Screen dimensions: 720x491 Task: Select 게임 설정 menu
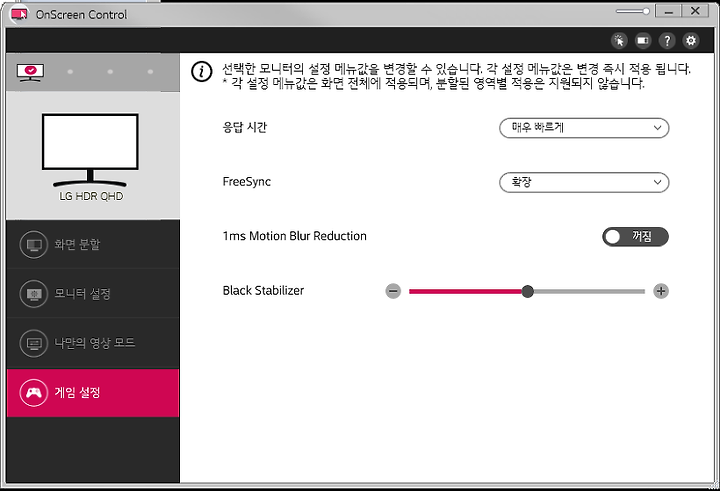(x=93, y=393)
